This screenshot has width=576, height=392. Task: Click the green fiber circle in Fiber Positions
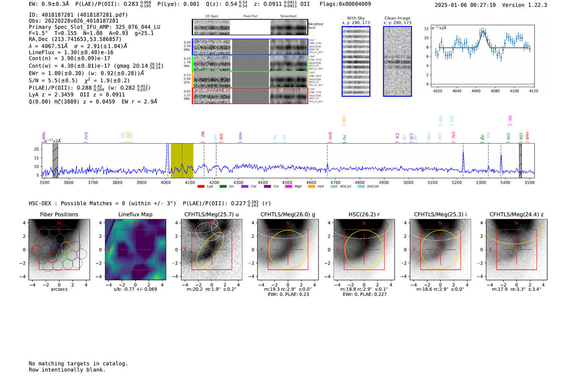click(x=62, y=257)
